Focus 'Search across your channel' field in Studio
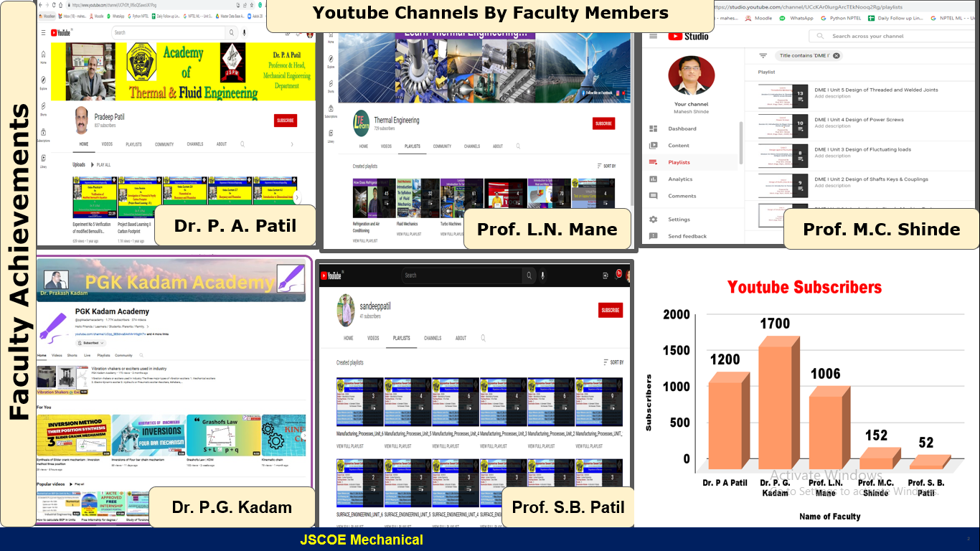Screen dimensions: 980x551 892,36
